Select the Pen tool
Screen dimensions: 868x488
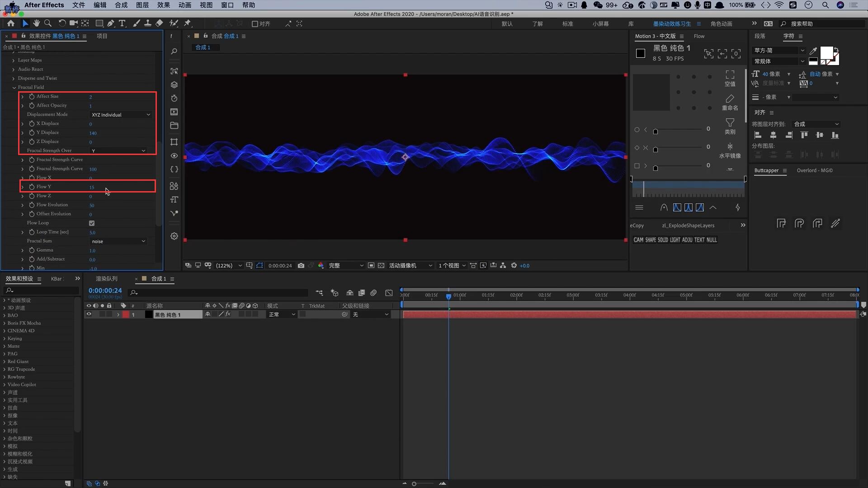click(x=111, y=23)
